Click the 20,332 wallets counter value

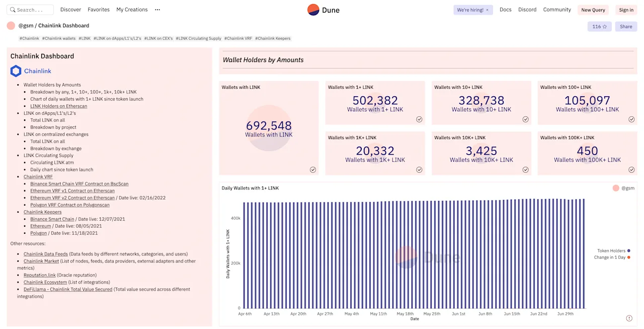point(375,151)
